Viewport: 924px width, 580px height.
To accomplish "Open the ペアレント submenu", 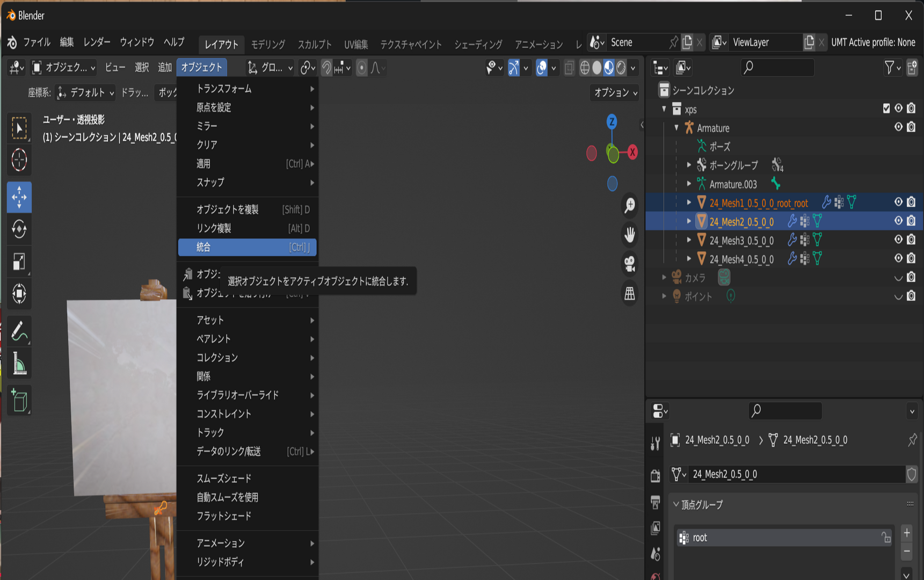I will pos(248,339).
